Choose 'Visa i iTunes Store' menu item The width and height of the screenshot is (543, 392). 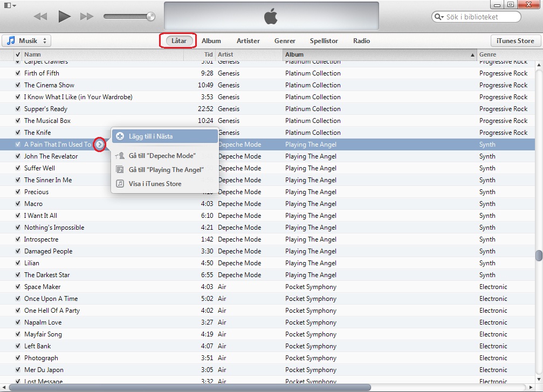[x=165, y=183]
